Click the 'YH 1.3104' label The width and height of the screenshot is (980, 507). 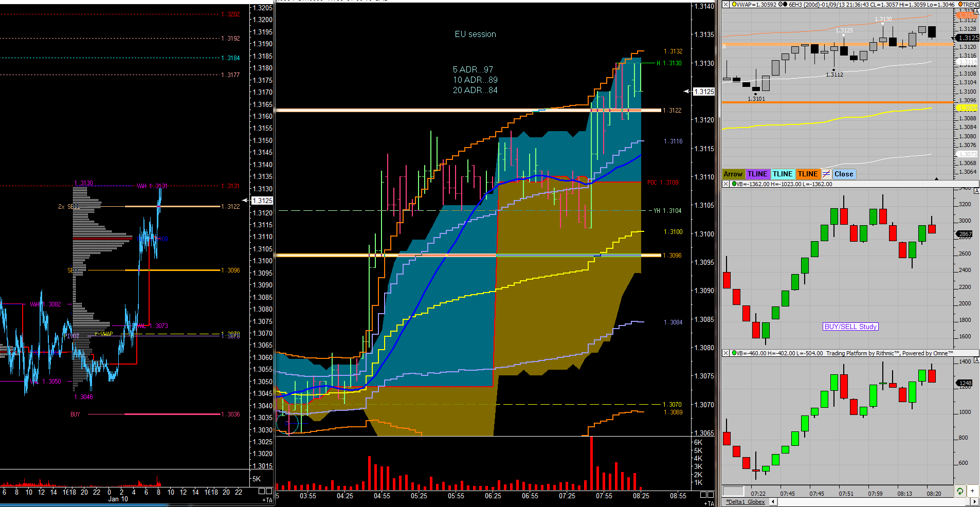click(667, 211)
